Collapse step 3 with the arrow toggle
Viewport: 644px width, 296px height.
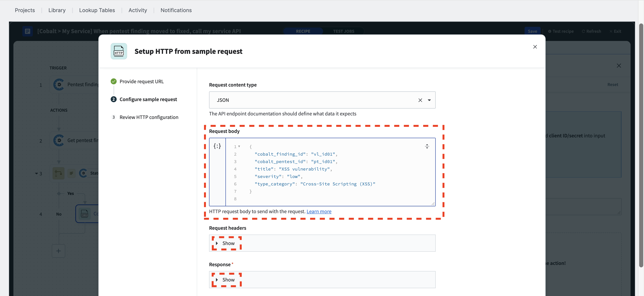click(x=37, y=173)
